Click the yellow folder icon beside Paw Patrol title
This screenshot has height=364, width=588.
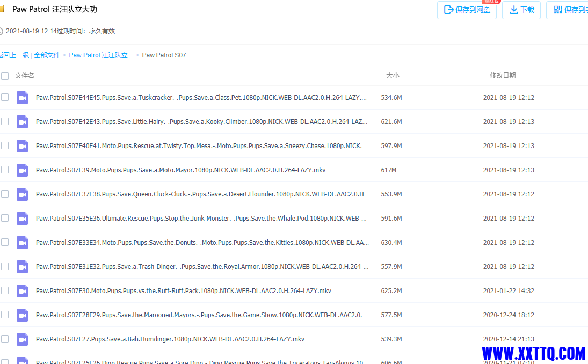pos(2,9)
